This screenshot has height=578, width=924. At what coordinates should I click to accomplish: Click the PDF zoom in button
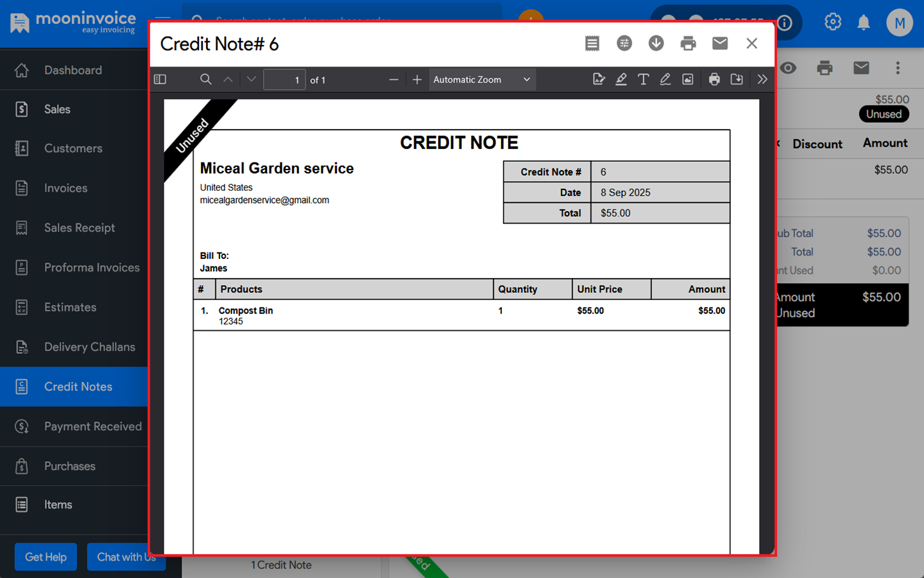[x=417, y=80]
